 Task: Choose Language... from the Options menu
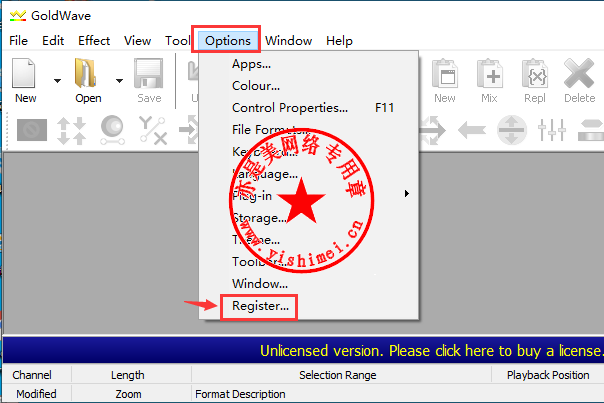click(x=309, y=174)
